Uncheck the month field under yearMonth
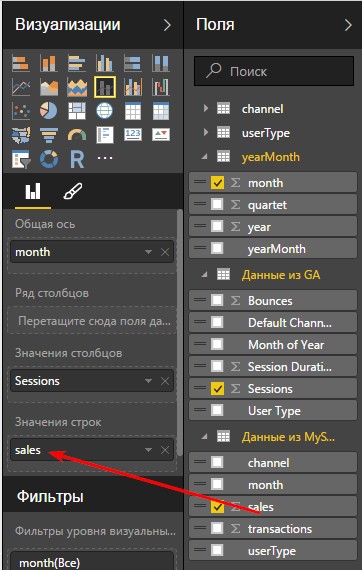This screenshot has width=362, height=570. (x=217, y=183)
